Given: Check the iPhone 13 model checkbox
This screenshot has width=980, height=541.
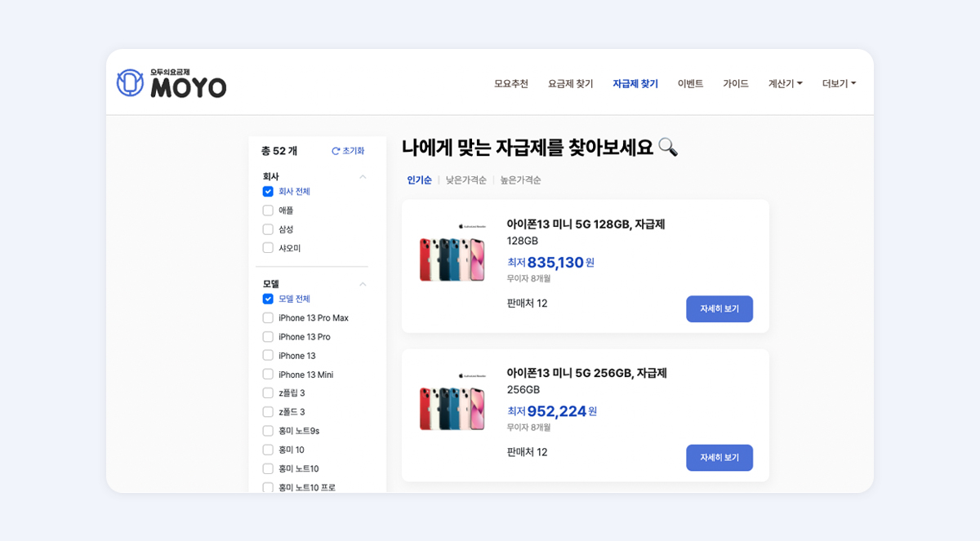Looking at the screenshot, I should pos(268,356).
